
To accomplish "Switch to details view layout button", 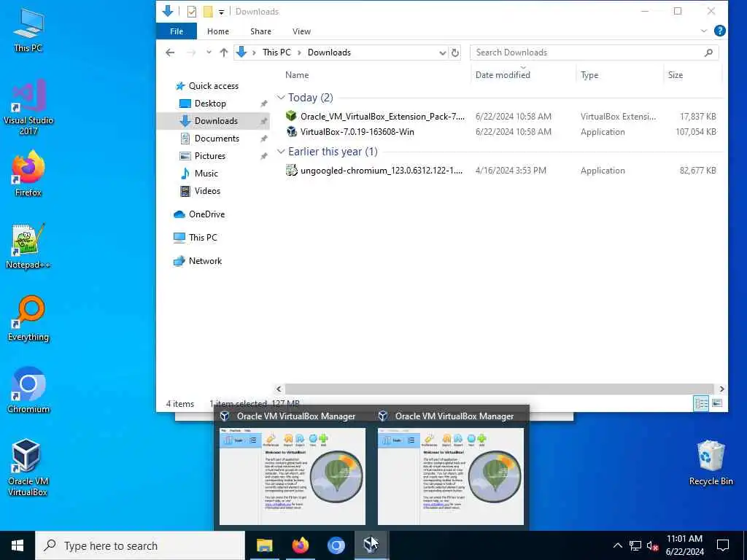I will (701, 403).
